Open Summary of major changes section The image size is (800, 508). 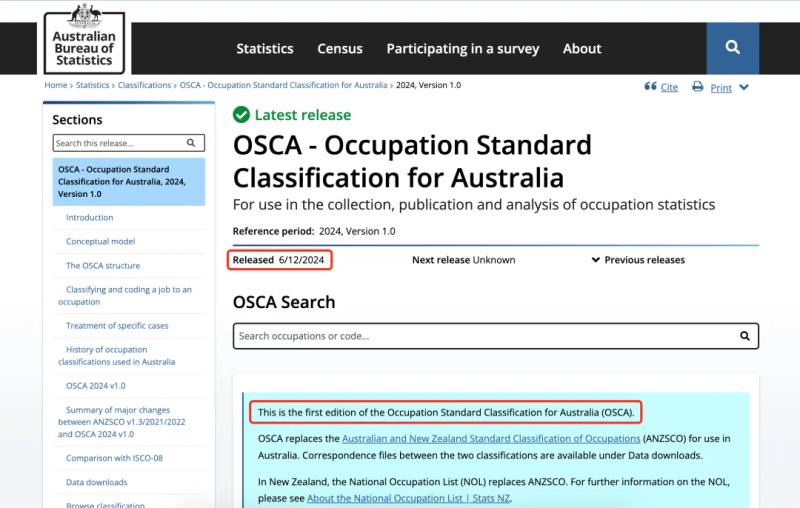coord(121,422)
